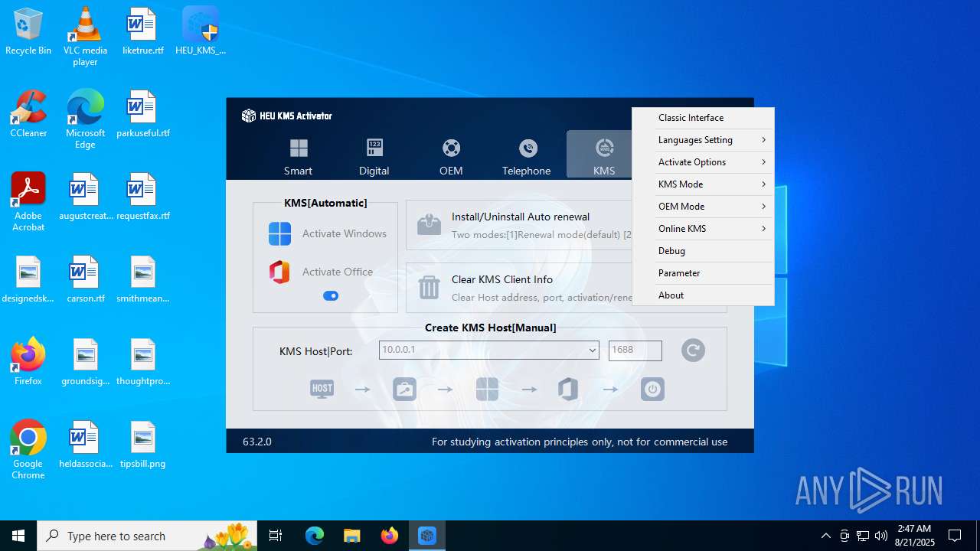Viewport: 980px width, 551px height.
Task: Select the HEU_KMS desktop shortcut
Action: click(x=201, y=32)
